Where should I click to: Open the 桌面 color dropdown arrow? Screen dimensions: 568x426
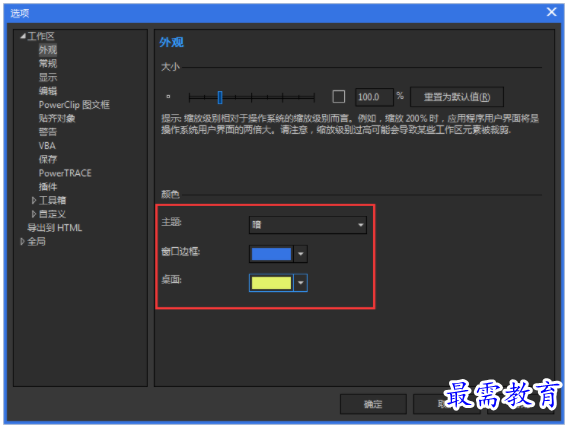[300, 283]
